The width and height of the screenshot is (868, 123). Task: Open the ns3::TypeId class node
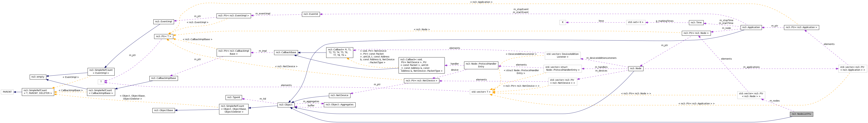click(234, 98)
